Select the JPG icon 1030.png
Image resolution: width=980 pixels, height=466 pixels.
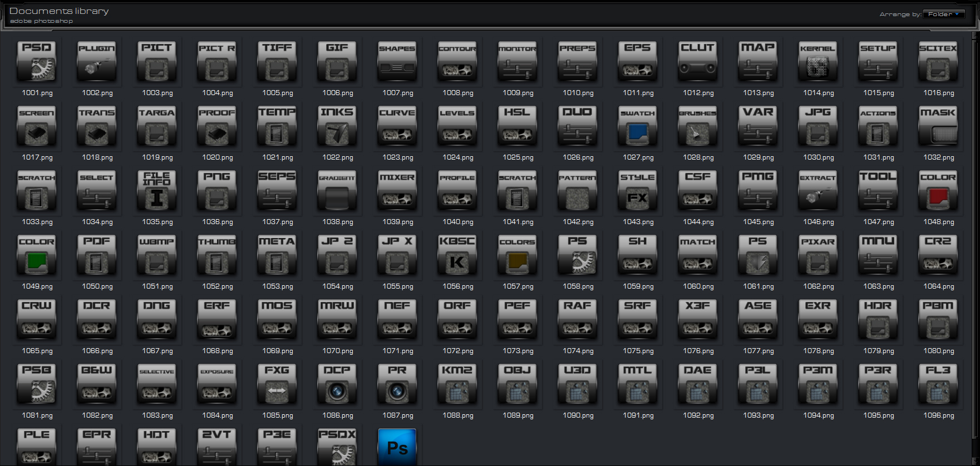[818, 126]
